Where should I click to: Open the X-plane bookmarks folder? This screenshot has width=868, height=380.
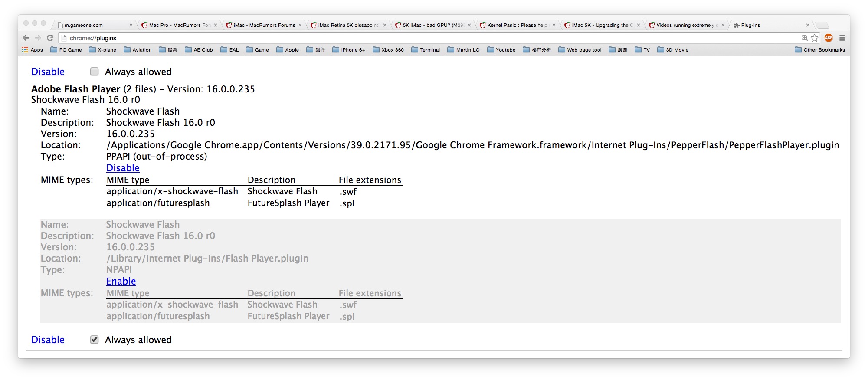(102, 50)
